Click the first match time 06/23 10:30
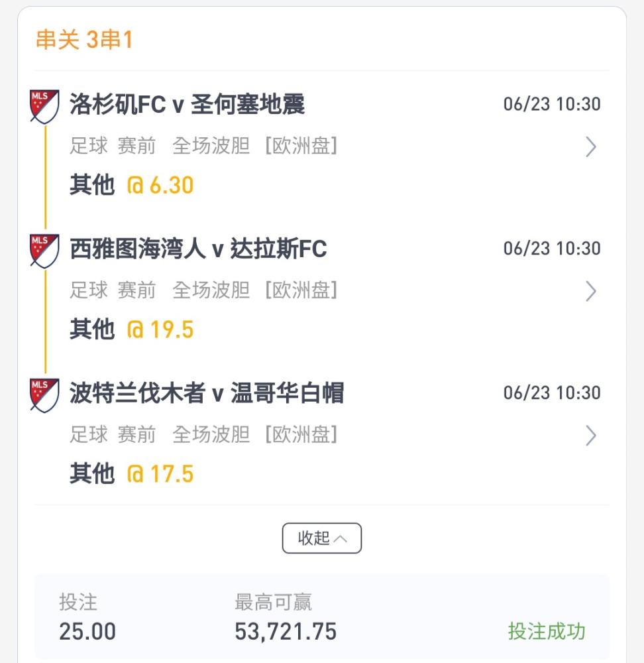 point(552,104)
